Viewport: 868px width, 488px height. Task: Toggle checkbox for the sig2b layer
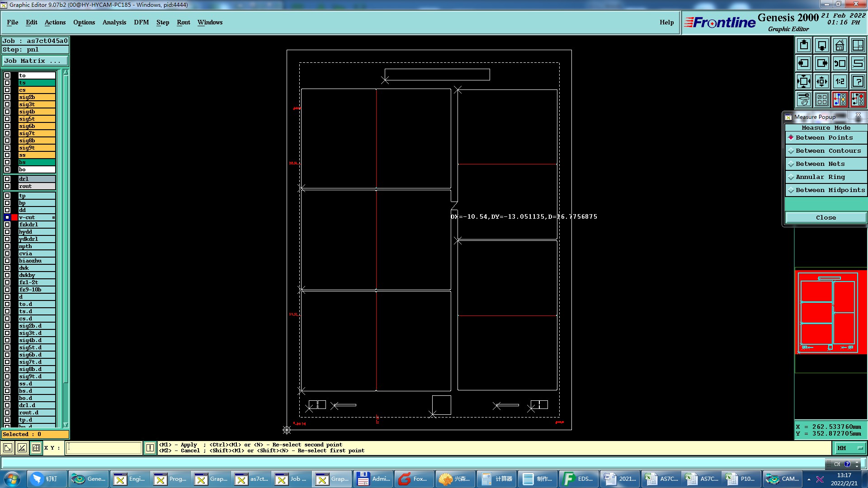click(7, 97)
